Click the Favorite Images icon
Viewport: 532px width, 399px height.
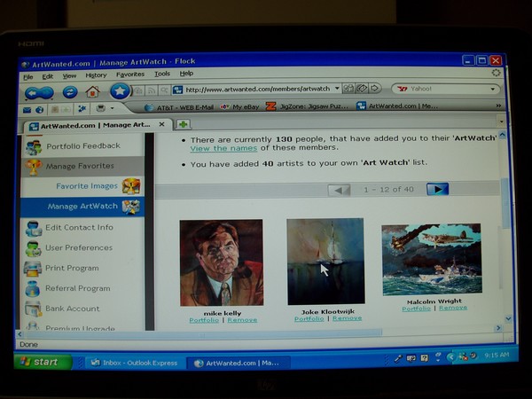coord(131,186)
